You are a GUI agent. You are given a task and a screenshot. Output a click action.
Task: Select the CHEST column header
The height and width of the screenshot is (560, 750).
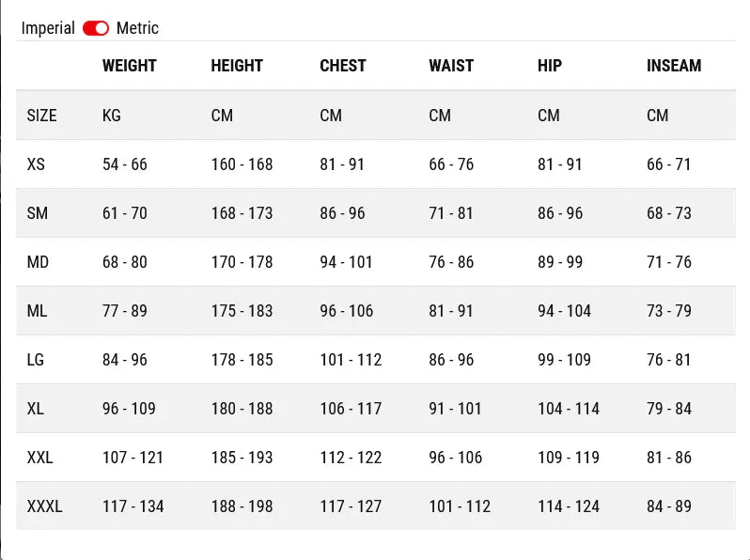pos(343,66)
